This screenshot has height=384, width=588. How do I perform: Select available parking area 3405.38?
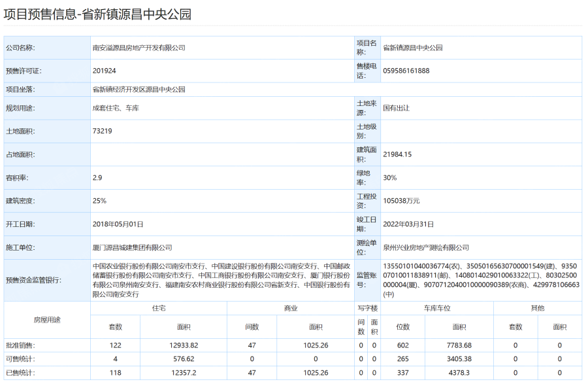click(x=459, y=359)
